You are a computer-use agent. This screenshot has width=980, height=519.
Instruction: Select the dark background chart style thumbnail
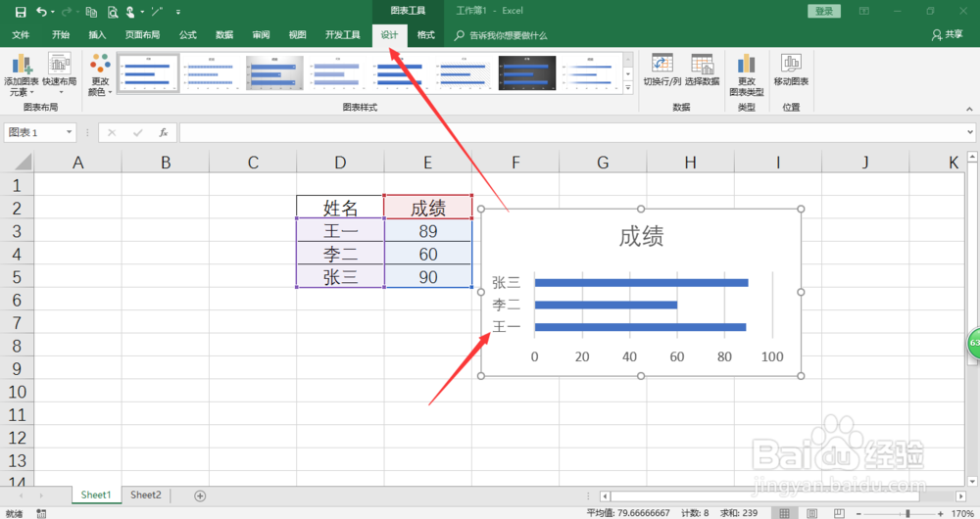coord(527,73)
